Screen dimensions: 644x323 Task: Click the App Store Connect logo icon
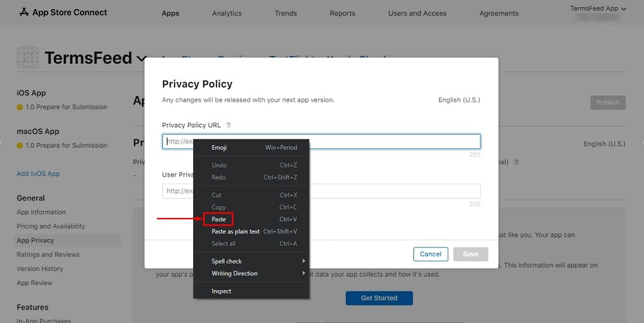click(24, 12)
